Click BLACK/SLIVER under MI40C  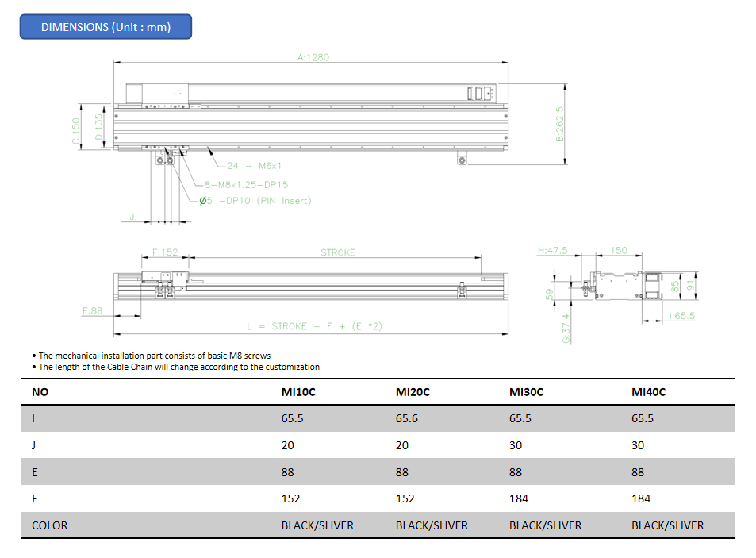point(668,525)
